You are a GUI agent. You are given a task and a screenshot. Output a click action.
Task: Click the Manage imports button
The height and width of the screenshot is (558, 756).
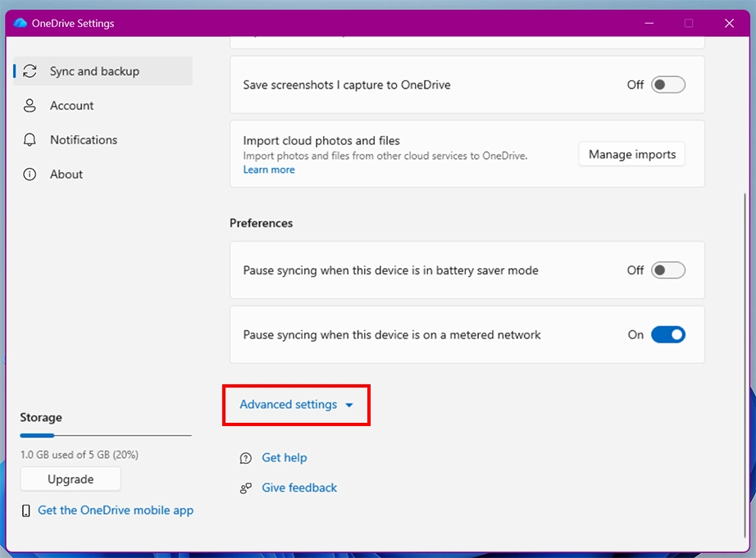click(x=631, y=154)
